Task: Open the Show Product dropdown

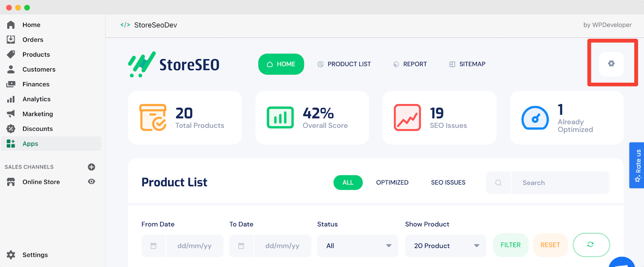Action: click(x=446, y=246)
